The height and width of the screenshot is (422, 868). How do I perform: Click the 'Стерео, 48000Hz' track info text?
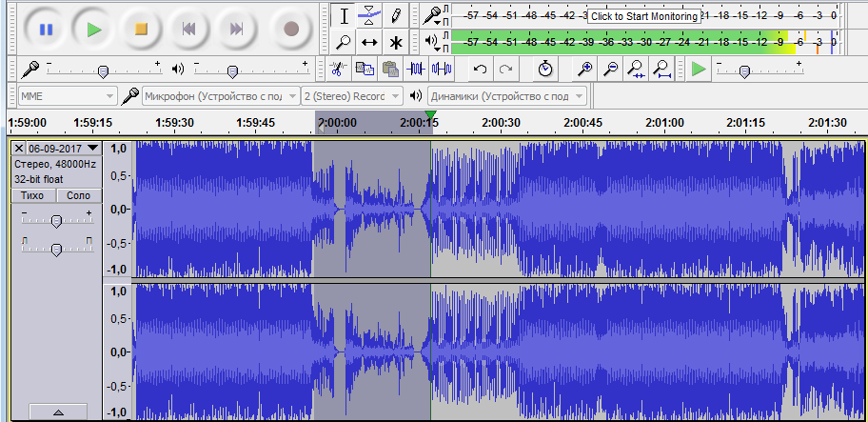[x=55, y=164]
